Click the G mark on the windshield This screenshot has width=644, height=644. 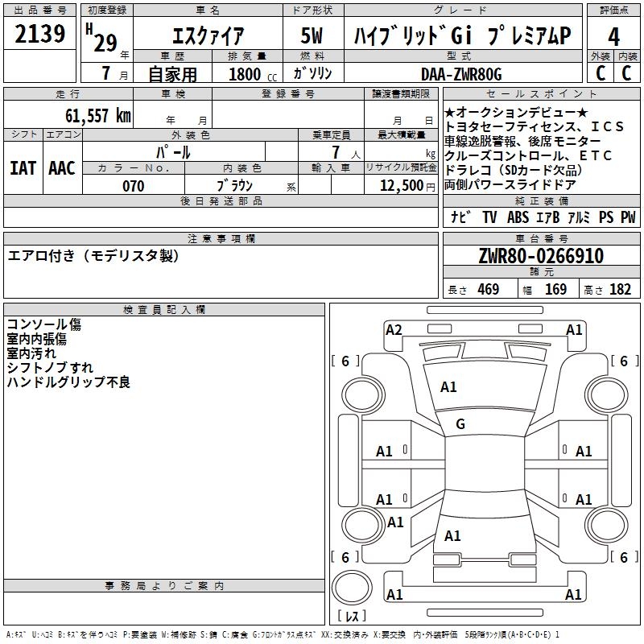pyautogui.click(x=460, y=424)
